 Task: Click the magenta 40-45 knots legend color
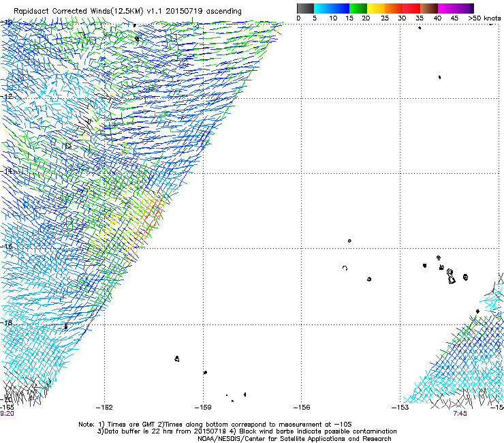447,8
